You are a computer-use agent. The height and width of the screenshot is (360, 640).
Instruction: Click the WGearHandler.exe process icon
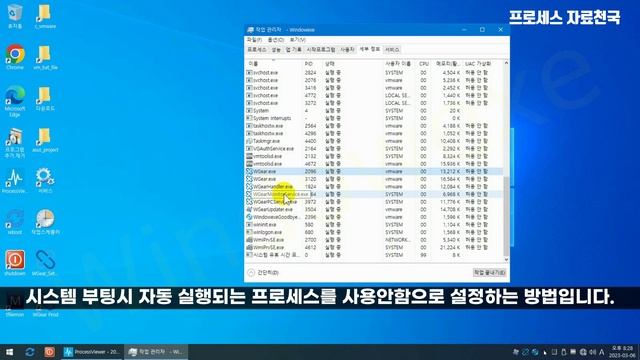(249, 187)
